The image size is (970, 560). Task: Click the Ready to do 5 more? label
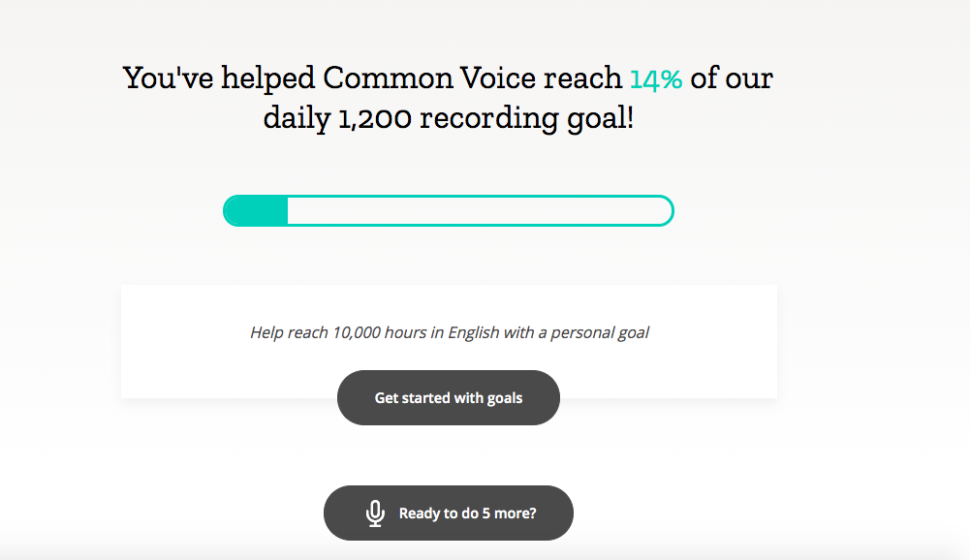(x=467, y=513)
